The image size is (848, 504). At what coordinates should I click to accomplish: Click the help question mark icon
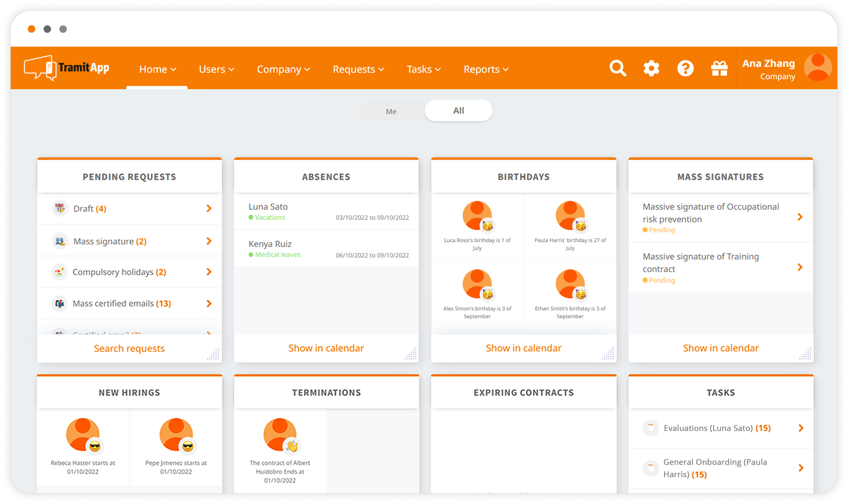pos(685,68)
